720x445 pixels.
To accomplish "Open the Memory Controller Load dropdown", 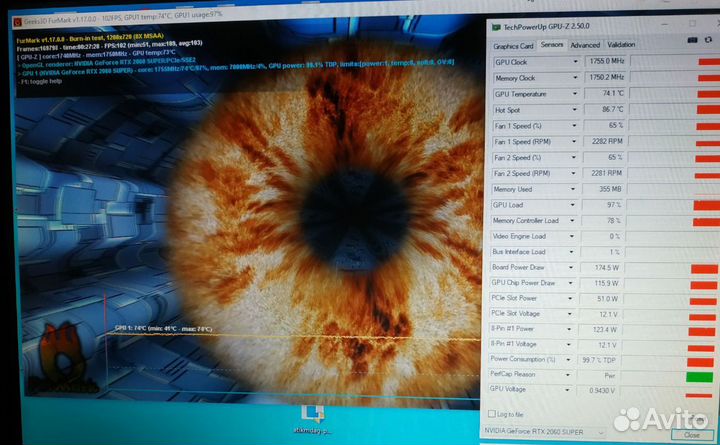I will tap(572, 220).
